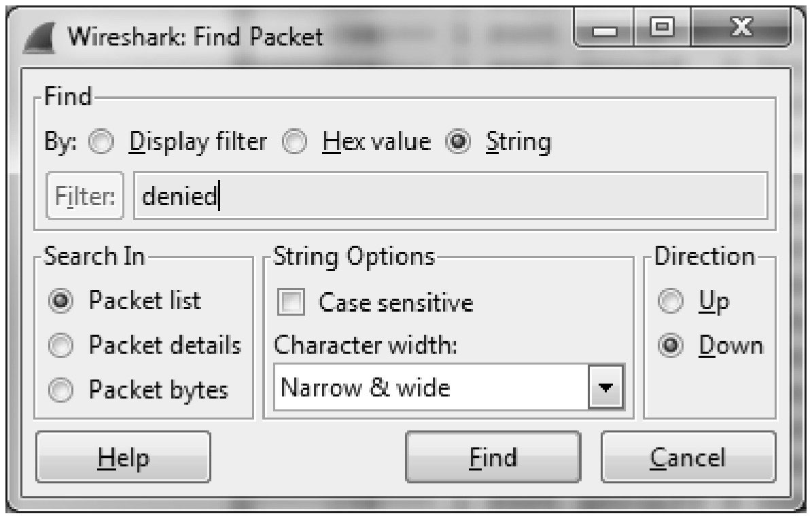
Task: Close the Find Packet window
Action: pyautogui.click(x=741, y=27)
